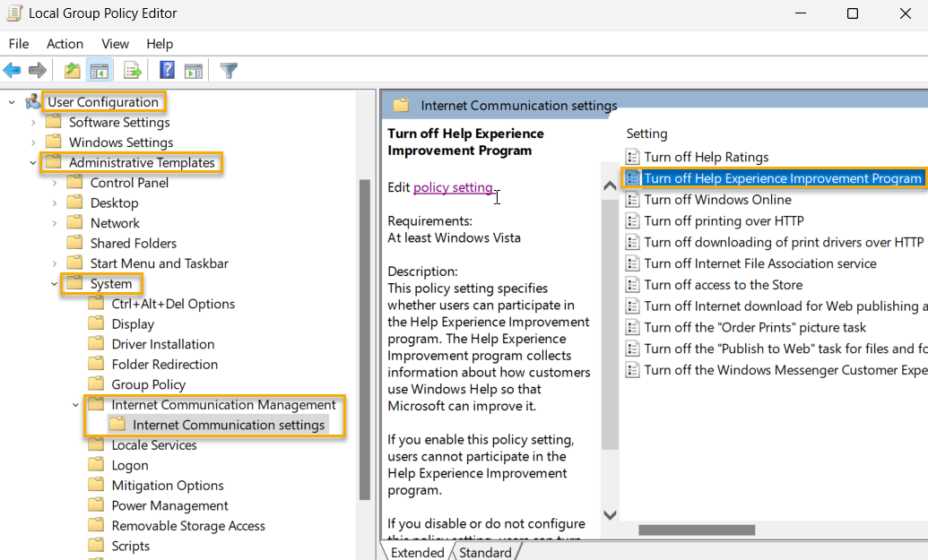
Task: Collapse Internet Communication Management in the tree
Action: pos(75,404)
